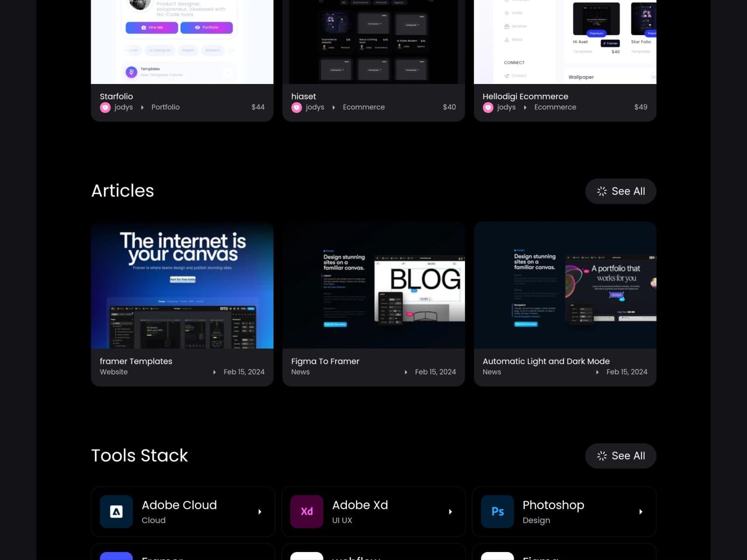
Task: Click the UI UX subtitle
Action: coord(342,520)
